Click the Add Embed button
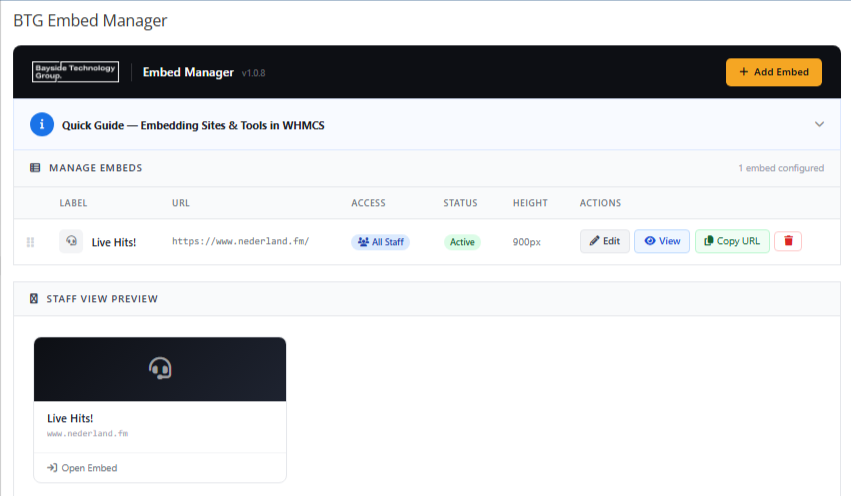Image resolution: width=851 pixels, height=496 pixels. tap(773, 72)
